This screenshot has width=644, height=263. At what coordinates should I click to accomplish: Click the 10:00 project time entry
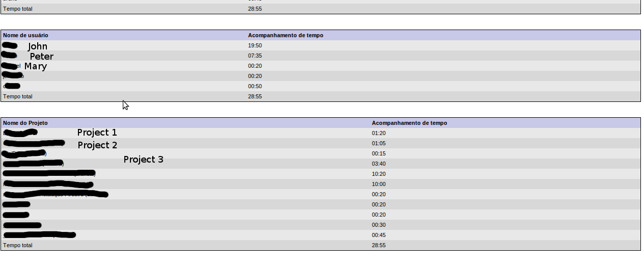(379, 184)
